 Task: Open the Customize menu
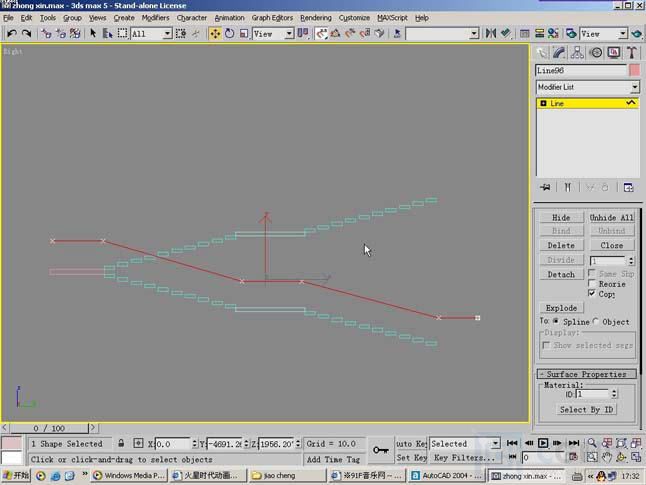(354, 18)
